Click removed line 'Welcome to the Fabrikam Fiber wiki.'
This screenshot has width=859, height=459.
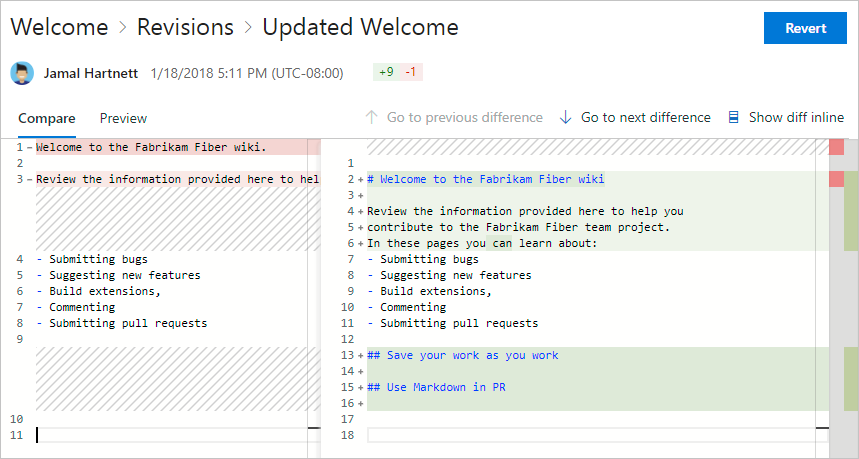(x=151, y=147)
